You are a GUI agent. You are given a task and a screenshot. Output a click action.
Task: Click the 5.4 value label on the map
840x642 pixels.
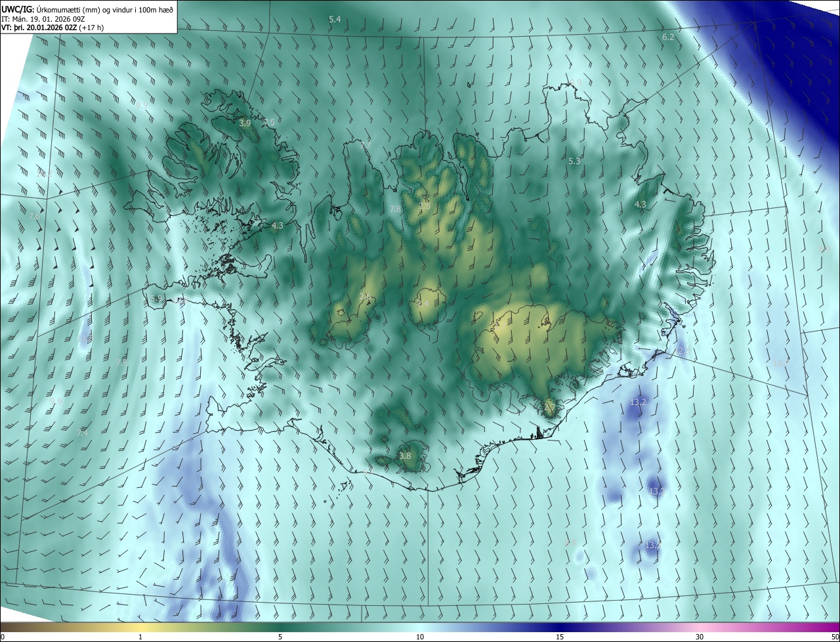(x=335, y=20)
